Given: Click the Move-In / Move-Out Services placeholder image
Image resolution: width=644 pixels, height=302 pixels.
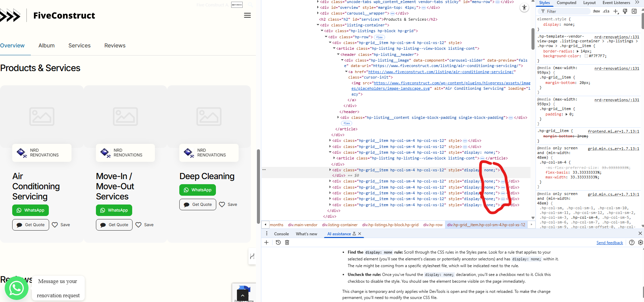Looking at the screenshot, I should click(x=125, y=116).
